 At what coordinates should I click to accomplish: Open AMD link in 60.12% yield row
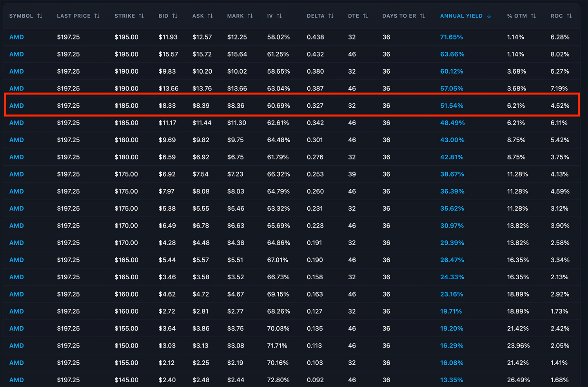click(16, 72)
